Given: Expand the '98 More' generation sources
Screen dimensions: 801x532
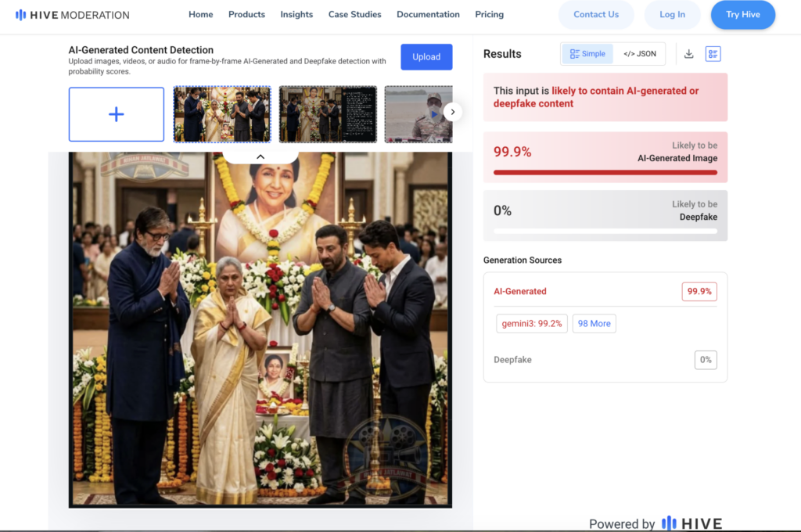Looking at the screenshot, I should click(x=594, y=324).
